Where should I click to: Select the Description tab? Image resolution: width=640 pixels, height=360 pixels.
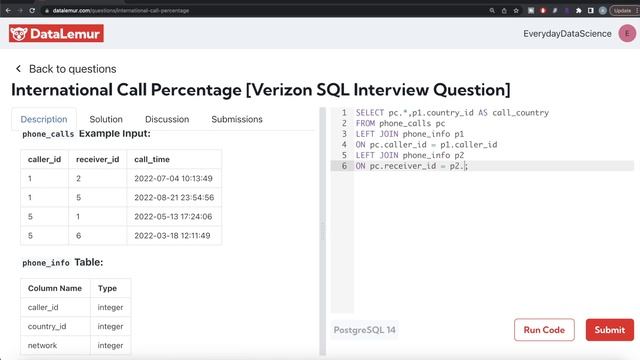pos(44,119)
